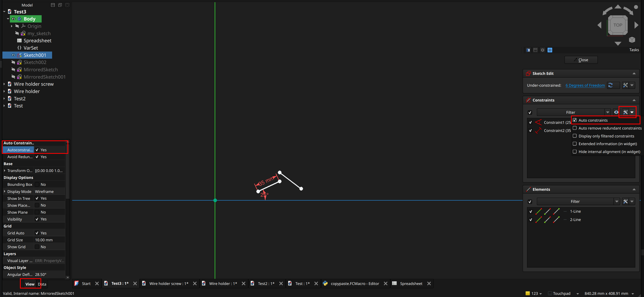Click the Python icon on copypaste.FCMacro tab

click(325, 284)
